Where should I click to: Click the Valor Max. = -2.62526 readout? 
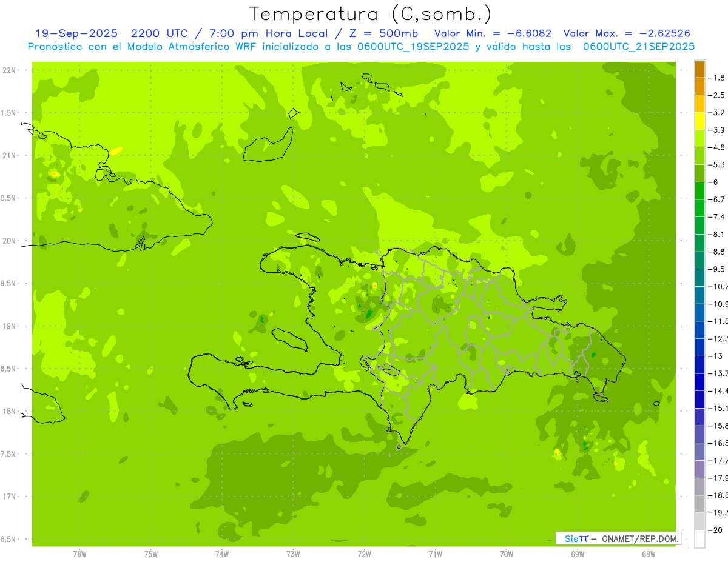(x=626, y=33)
